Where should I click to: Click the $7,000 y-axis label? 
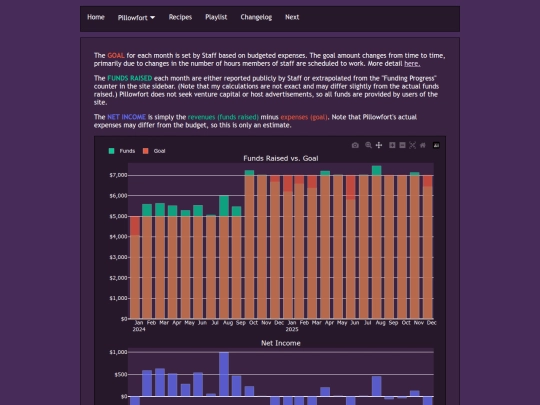click(x=118, y=175)
